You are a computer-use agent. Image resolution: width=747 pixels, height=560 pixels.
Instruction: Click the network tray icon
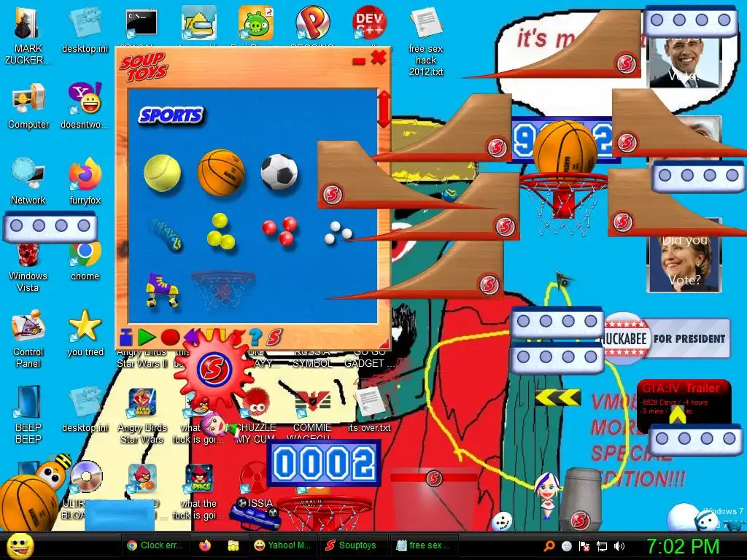(x=602, y=546)
